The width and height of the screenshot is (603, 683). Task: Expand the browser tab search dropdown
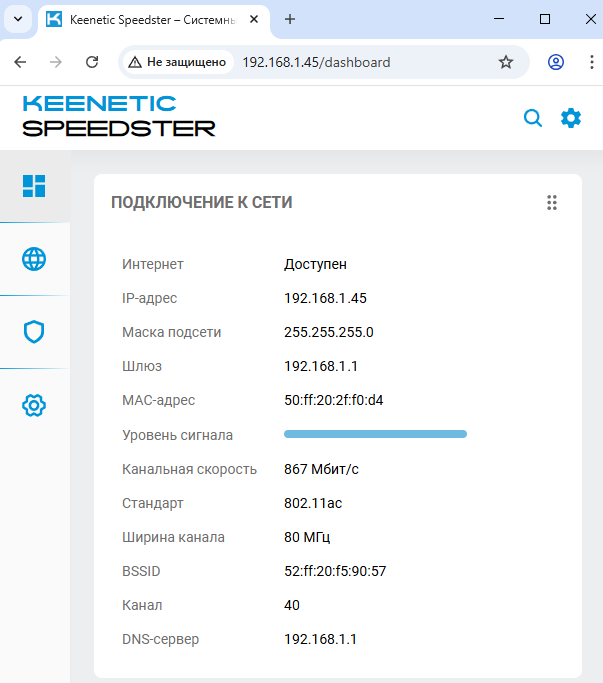(18, 19)
